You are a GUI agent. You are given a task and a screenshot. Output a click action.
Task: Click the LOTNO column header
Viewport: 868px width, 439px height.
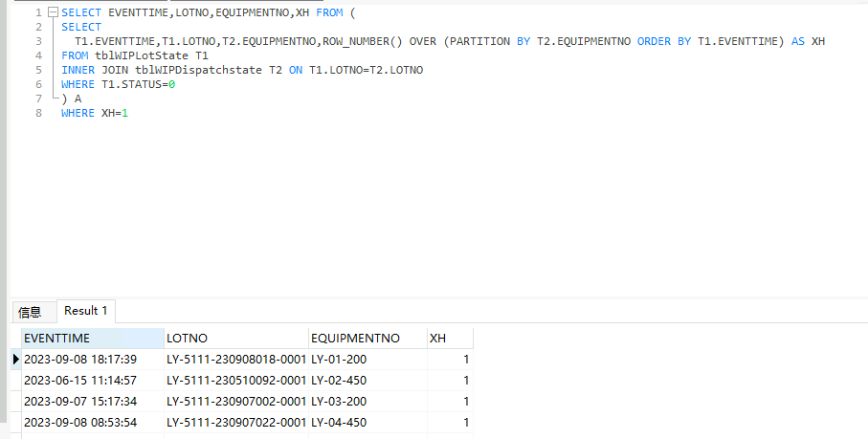(x=236, y=338)
